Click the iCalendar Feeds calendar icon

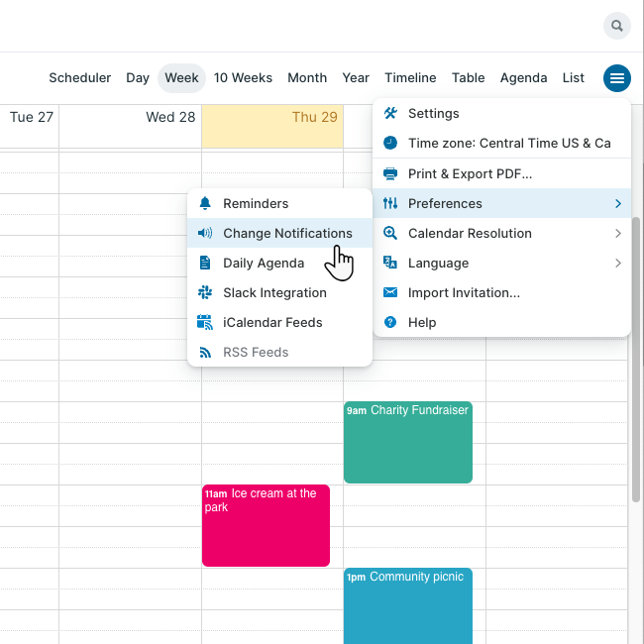(205, 322)
